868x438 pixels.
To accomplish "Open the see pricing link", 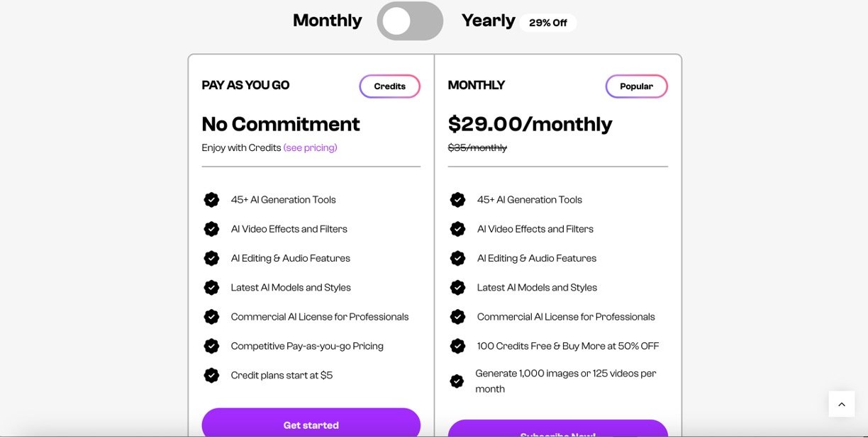I will point(310,148).
